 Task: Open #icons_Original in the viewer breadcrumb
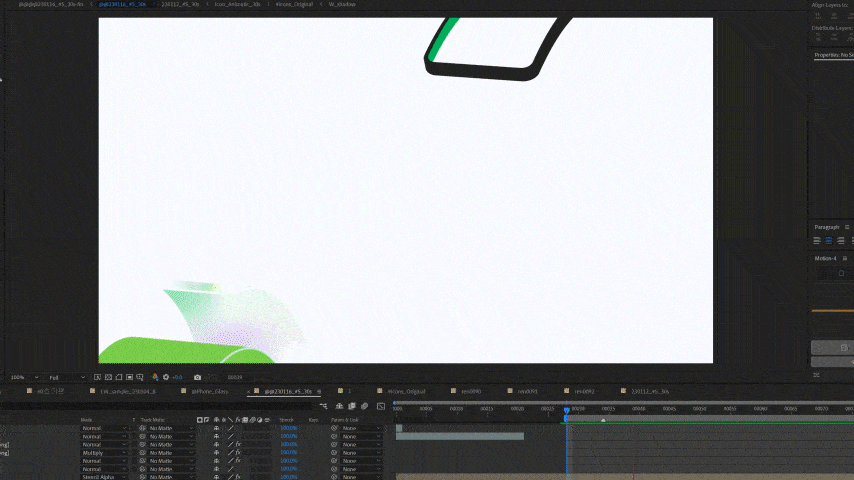tap(295, 4)
